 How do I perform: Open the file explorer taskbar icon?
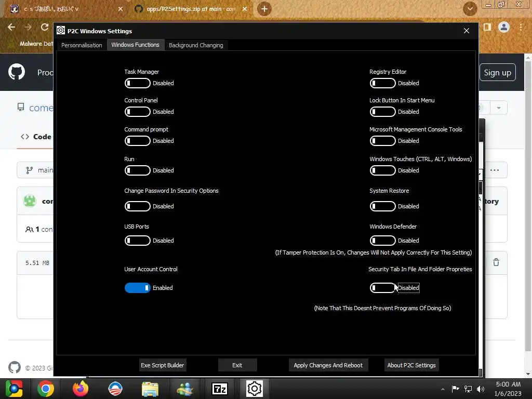click(150, 389)
